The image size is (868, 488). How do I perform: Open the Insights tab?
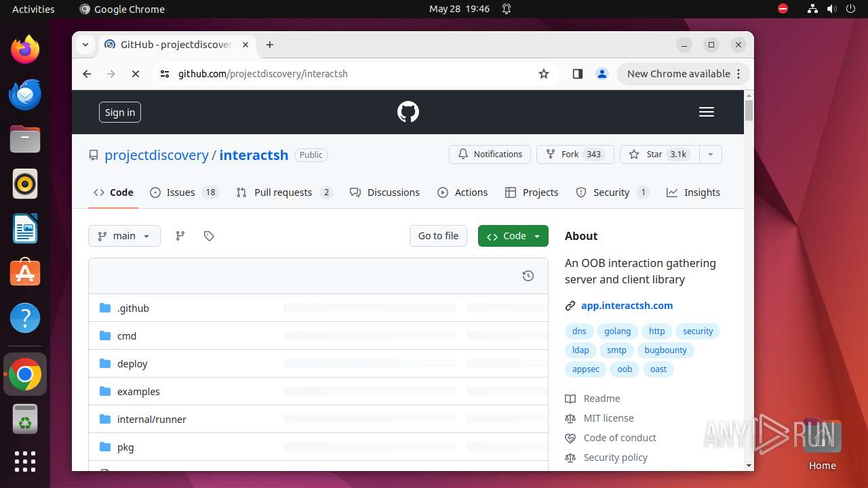click(x=693, y=192)
